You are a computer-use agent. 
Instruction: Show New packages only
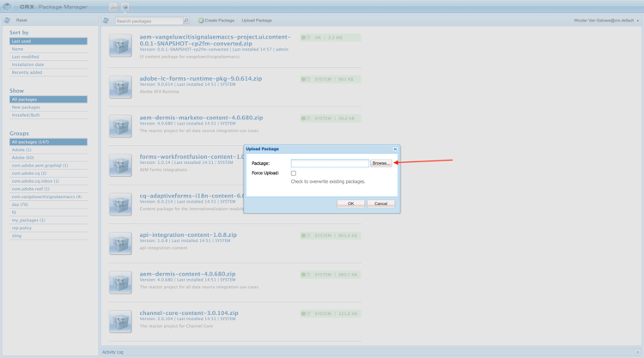(48, 107)
